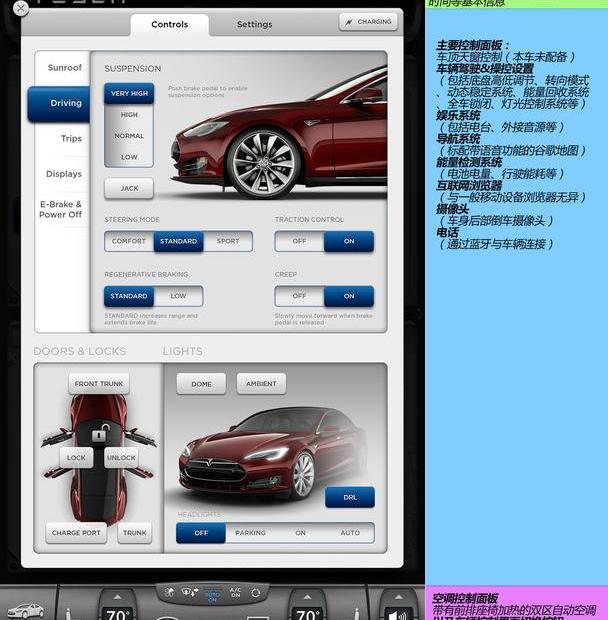Choose Sport steering mode
The height and width of the screenshot is (620, 608).
[x=228, y=241]
